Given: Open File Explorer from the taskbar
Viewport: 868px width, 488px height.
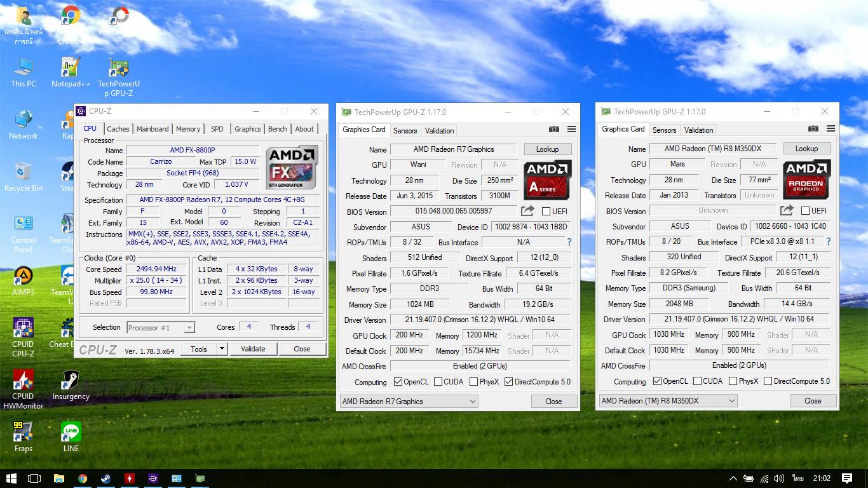Looking at the screenshot, I should tap(59, 478).
